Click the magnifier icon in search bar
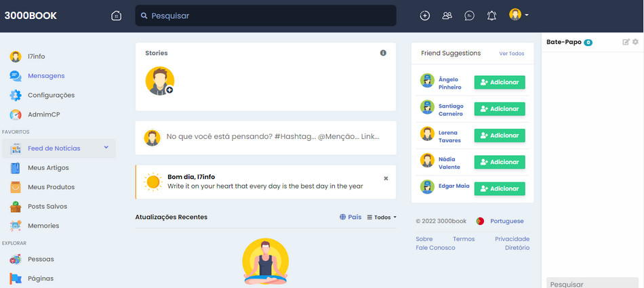 (144, 16)
